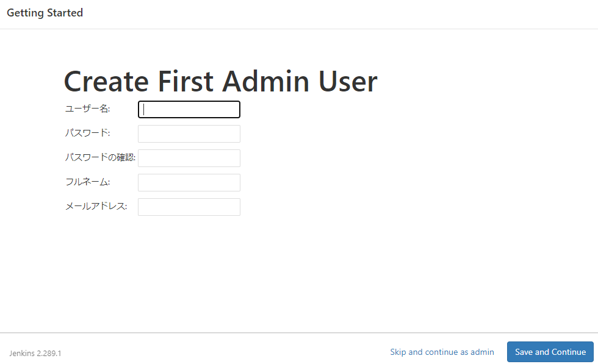This screenshot has width=598, height=364.
Task: Click the word First in the heading
Action: coord(186,82)
